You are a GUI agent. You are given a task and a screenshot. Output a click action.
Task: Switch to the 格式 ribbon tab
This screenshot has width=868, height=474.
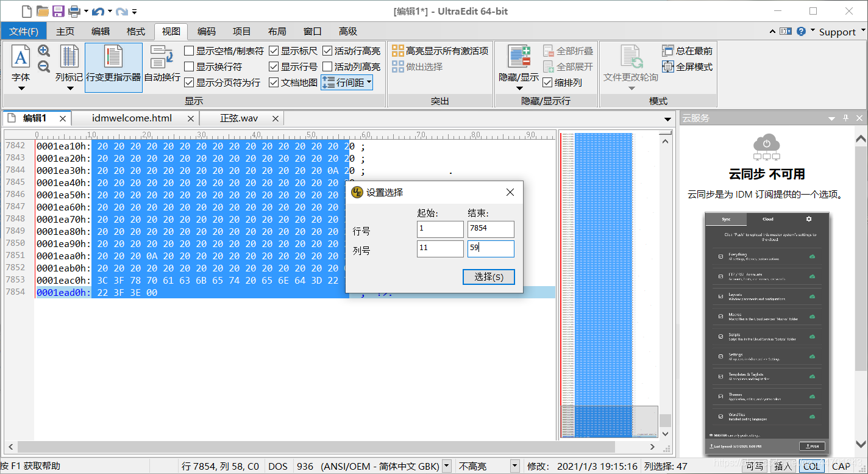136,31
